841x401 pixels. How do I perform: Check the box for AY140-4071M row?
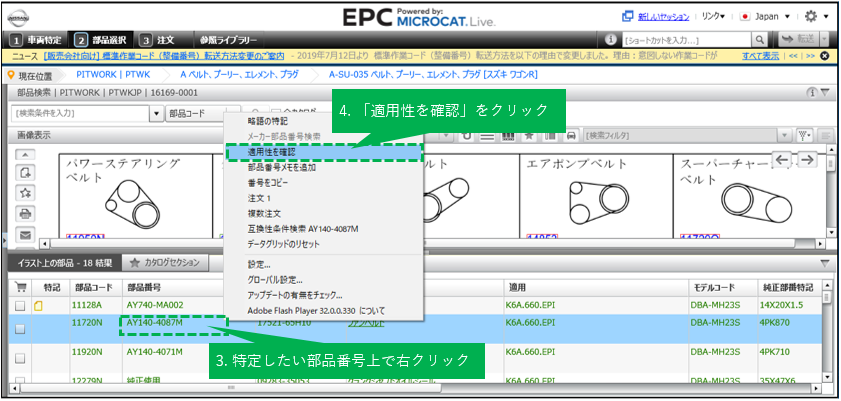point(20,359)
